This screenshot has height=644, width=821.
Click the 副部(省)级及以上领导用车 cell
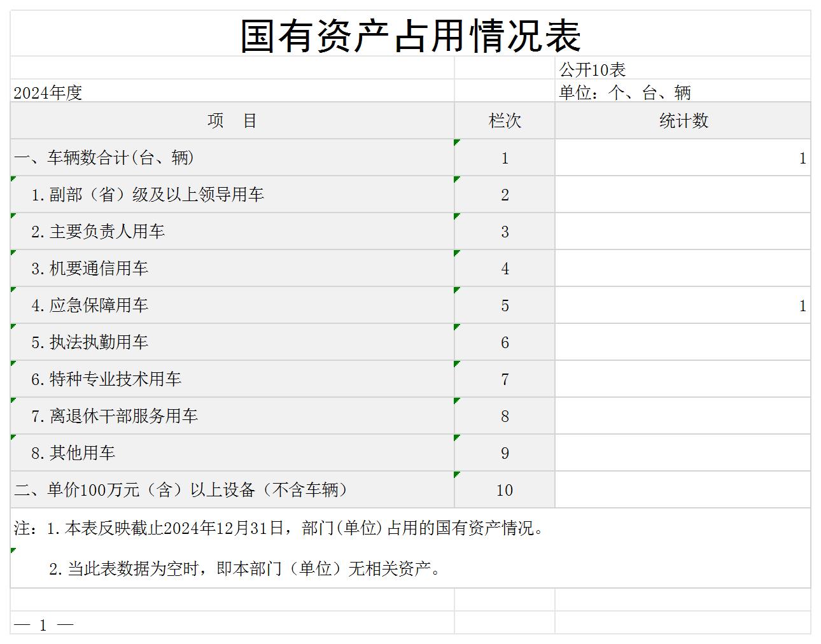coord(148,195)
